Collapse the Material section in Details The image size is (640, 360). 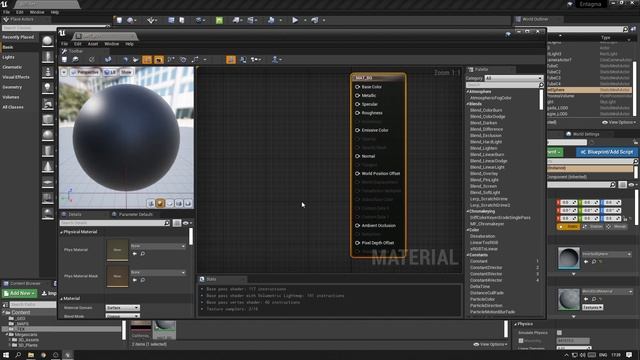point(62,299)
